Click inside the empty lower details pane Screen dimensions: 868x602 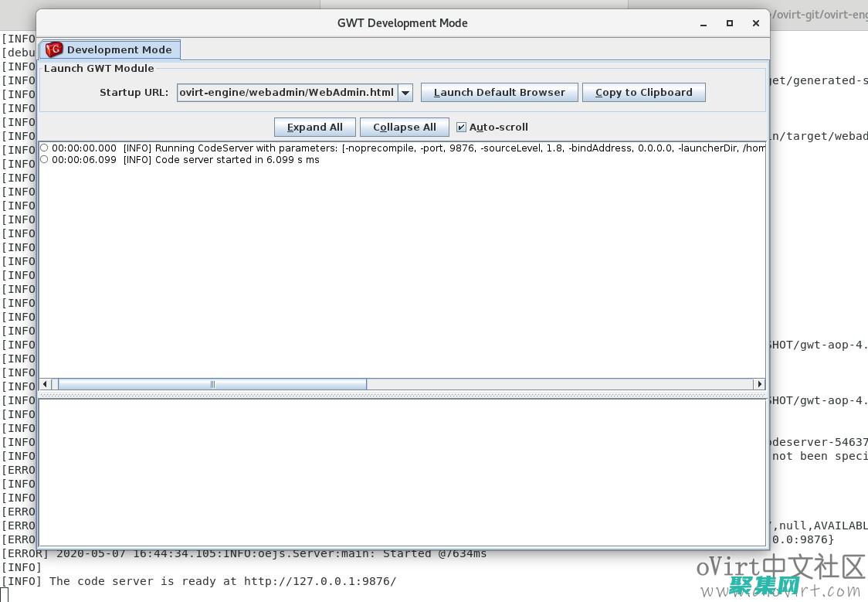coord(402,471)
